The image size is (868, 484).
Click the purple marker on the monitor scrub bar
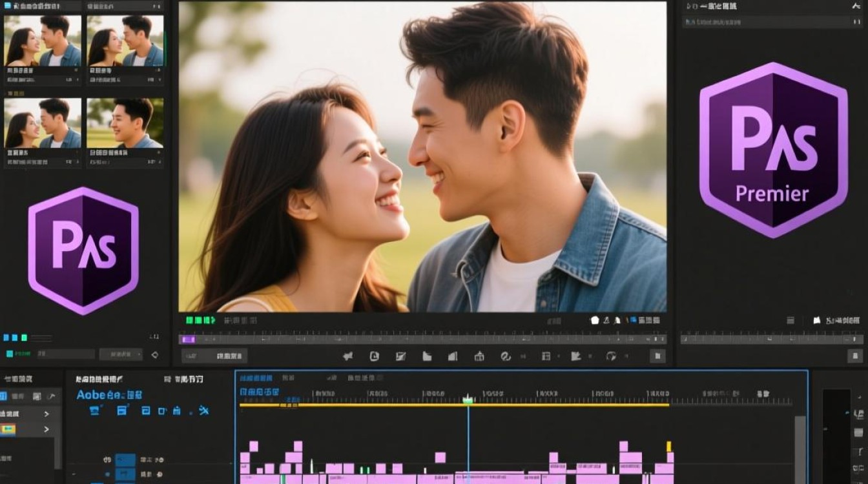tap(188, 339)
